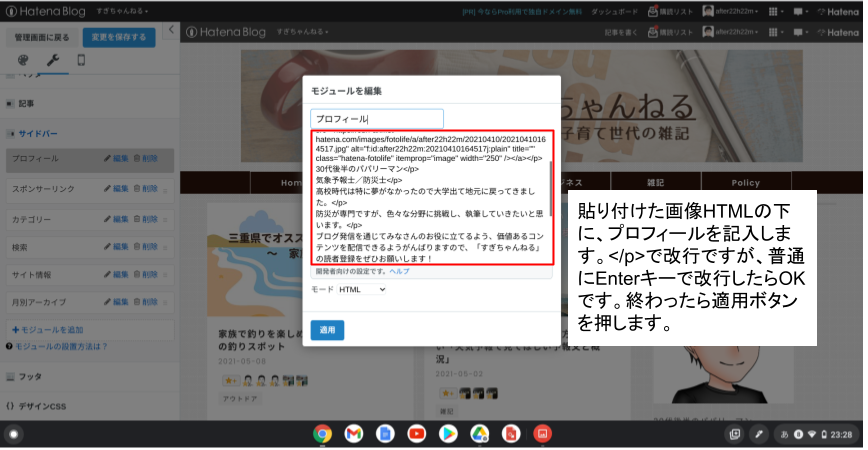
Task: Delete the 月別アーカイブ module
Action: (x=146, y=302)
